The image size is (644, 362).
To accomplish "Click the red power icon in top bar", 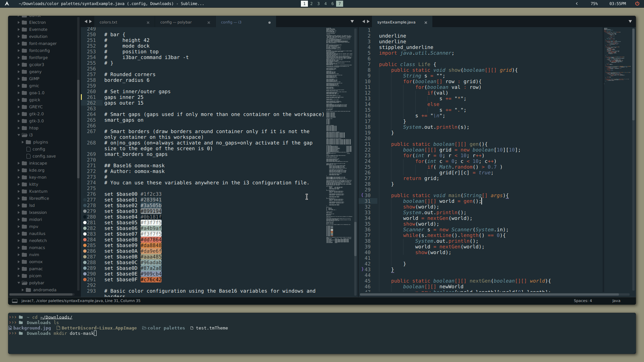I will tap(637, 4).
